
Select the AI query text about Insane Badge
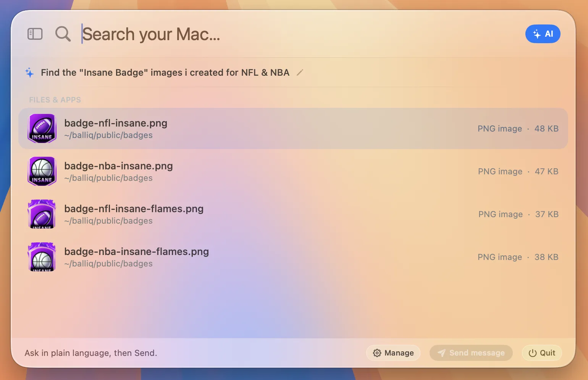click(x=165, y=73)
